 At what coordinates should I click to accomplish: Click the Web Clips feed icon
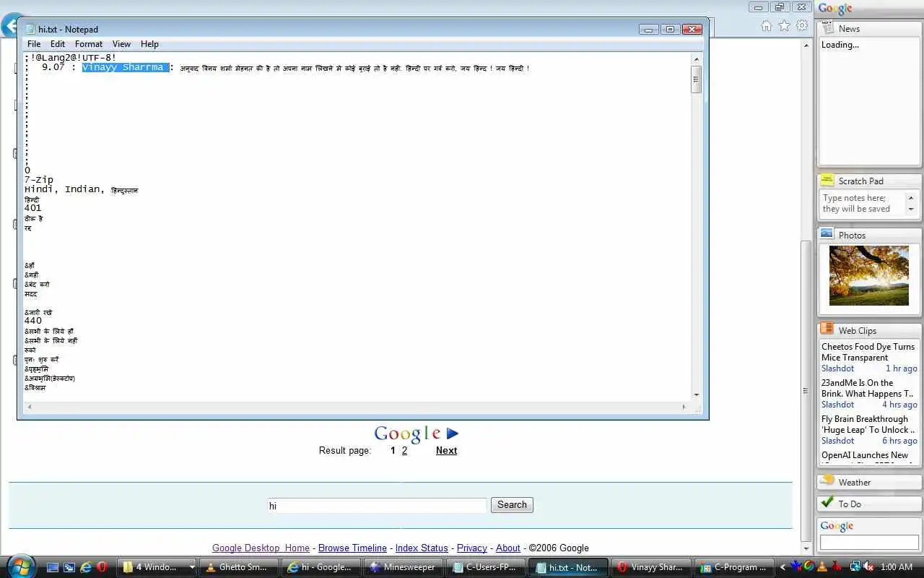827,329
